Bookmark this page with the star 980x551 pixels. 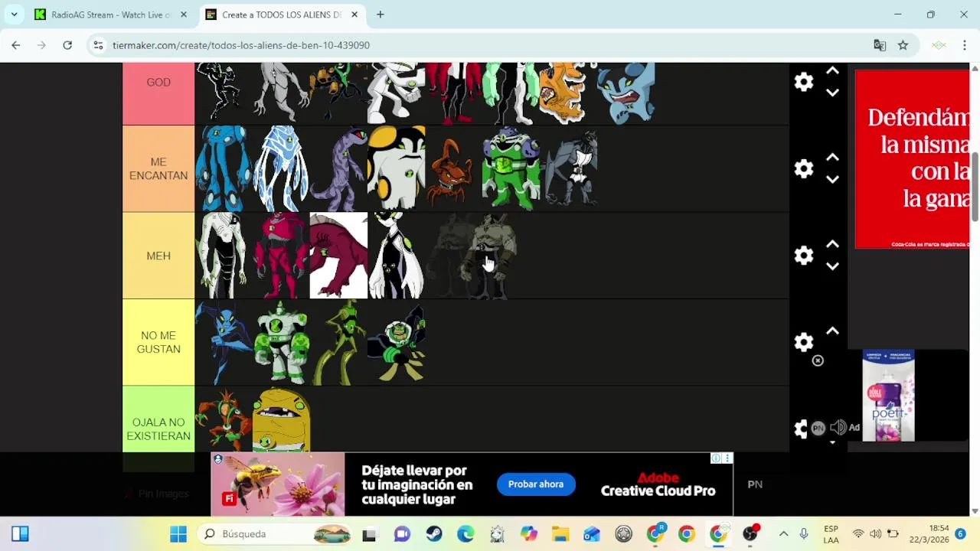pos(903,45)
